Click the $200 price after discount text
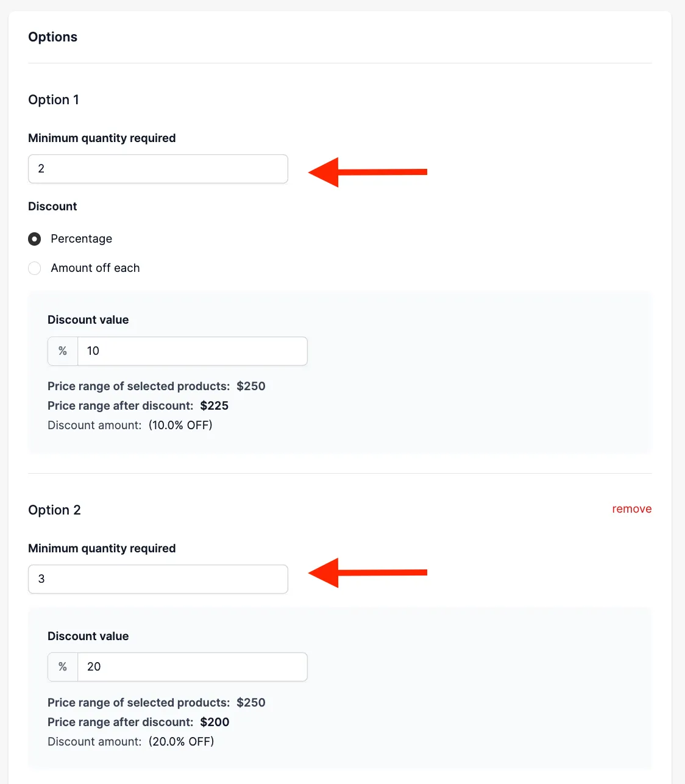685x784 pixels. pyautogui.click(x=215, y=722)
